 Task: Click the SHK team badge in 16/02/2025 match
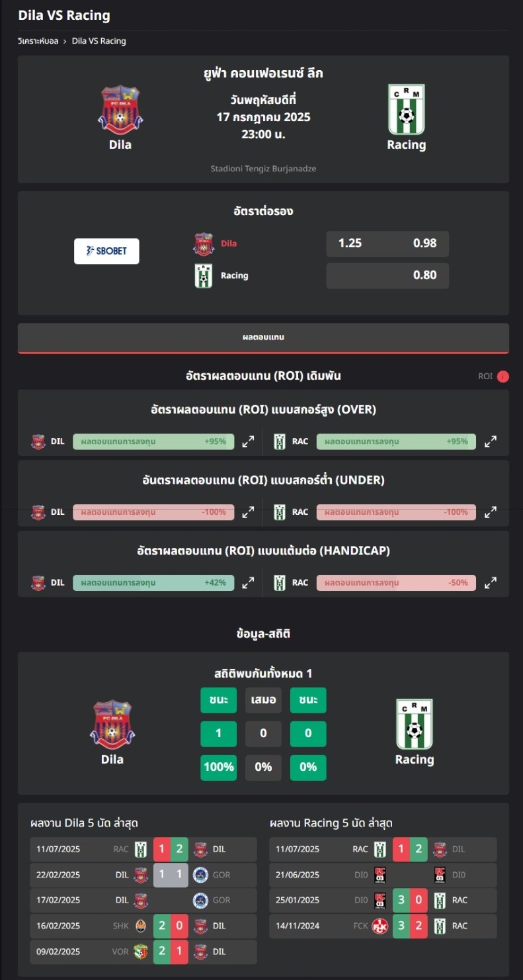[140, 926]
